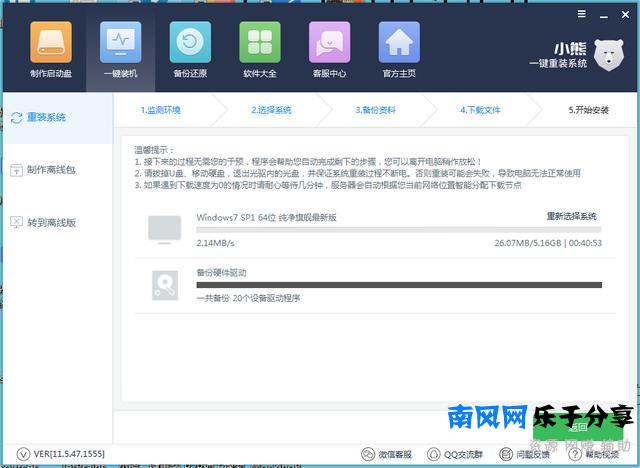
Task: Click the 一共备份 20个设备驱动程序 text
Action: [248, 298]
